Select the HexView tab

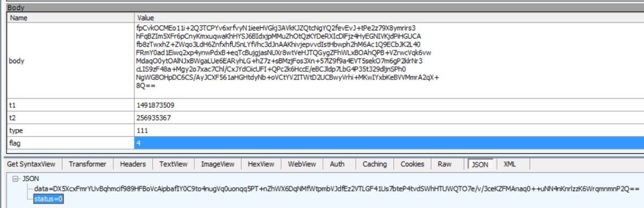point(261,164)
